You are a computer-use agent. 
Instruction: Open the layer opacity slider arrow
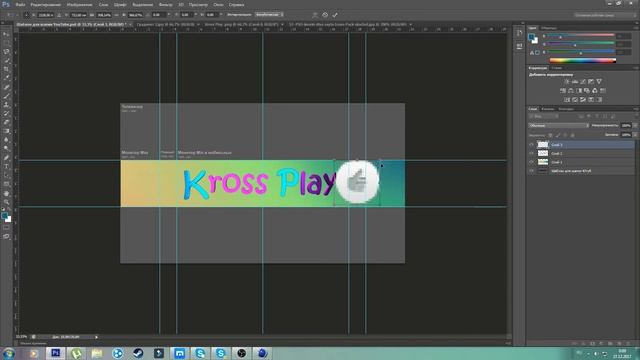click(635, 126)
